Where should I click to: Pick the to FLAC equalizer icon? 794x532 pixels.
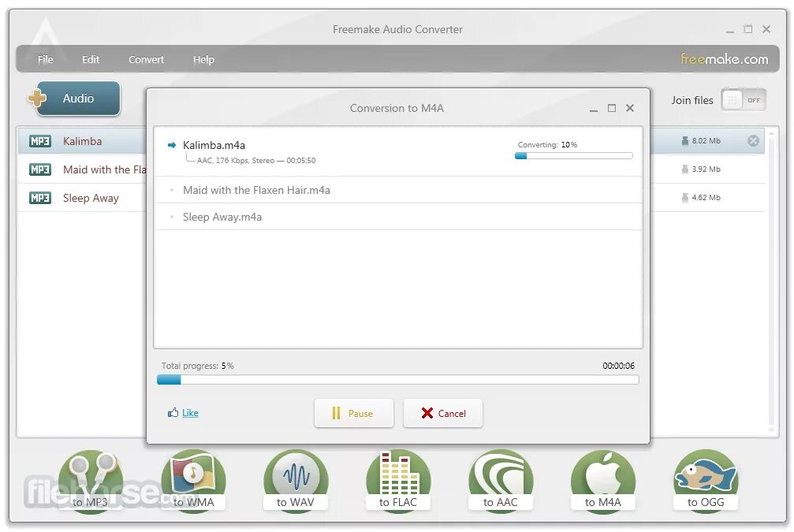click(x=398, y=482)
